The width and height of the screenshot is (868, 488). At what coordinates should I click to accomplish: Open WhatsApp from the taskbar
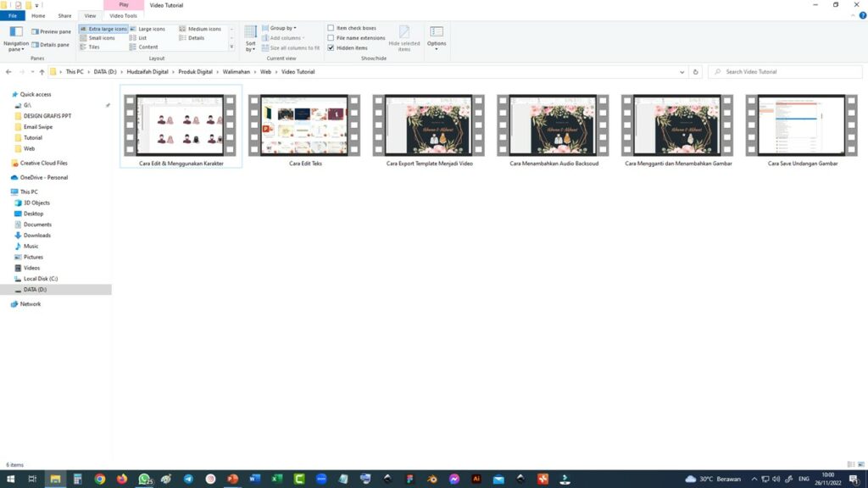145,479
